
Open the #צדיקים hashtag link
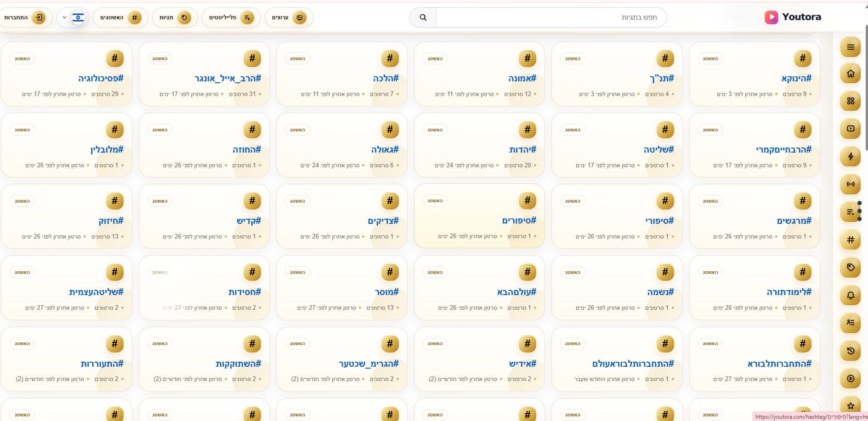(383, 221)
